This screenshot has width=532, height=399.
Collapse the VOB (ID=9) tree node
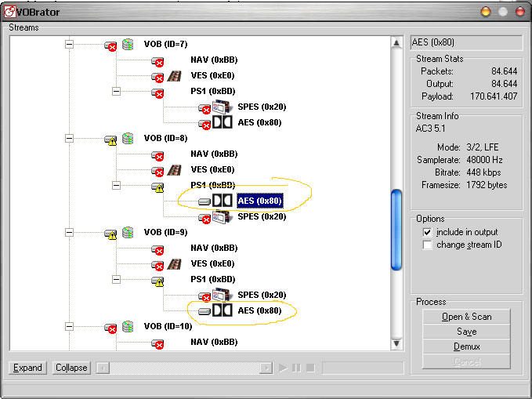point(69,232)
